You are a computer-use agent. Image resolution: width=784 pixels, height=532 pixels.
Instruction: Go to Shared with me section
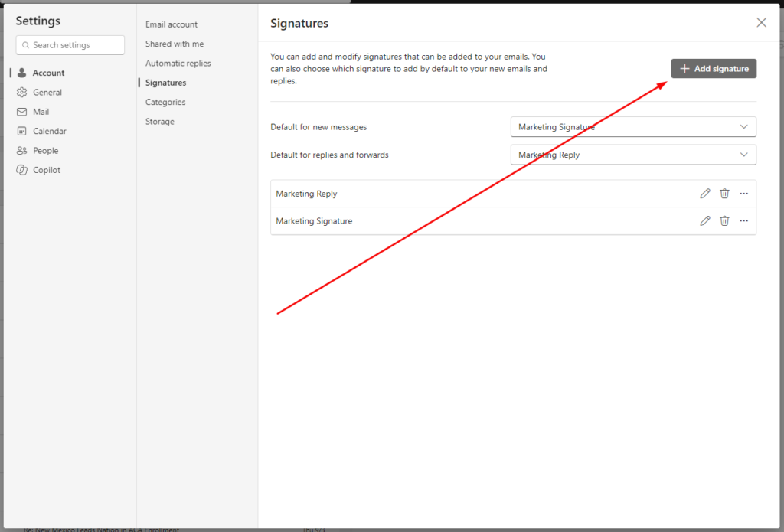pos(175,44)
